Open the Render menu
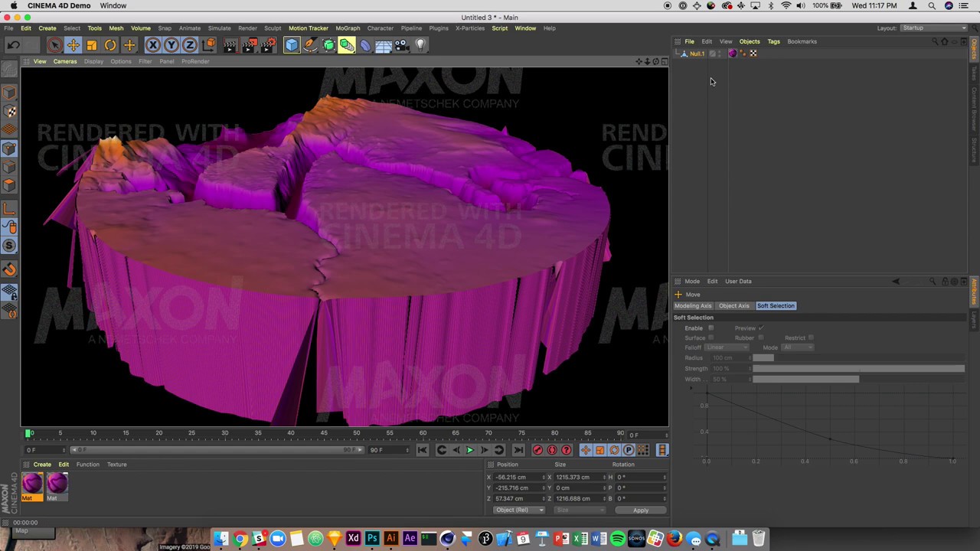980x551 pixels. tap(247, 28)
